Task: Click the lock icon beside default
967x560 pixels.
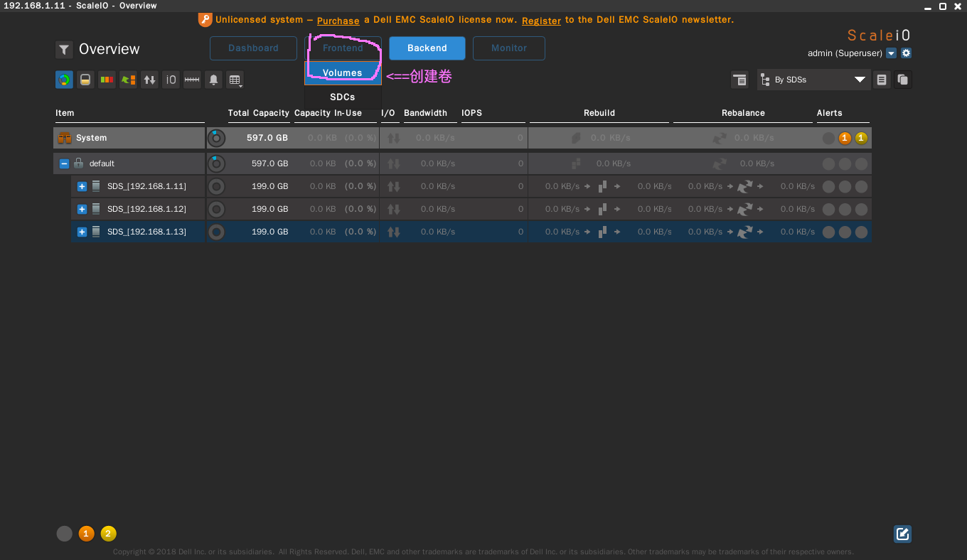Action: point(78,163)
